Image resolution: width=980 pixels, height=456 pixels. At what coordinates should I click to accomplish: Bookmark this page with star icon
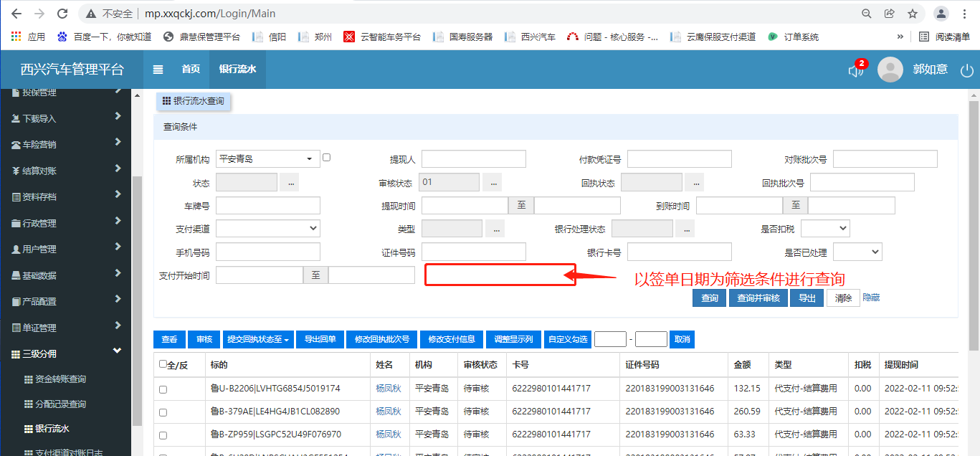point(913,14)
